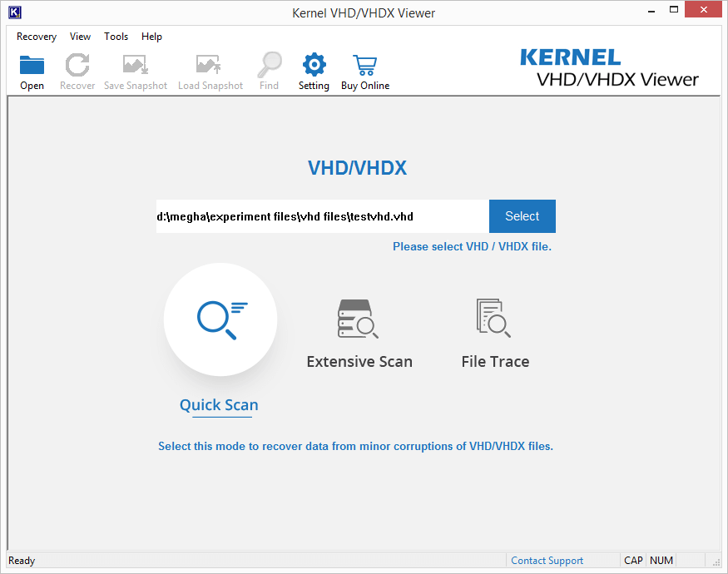Open the Help menu
The height and width of the screenshot is (574, 728).
tap(151, 37)
